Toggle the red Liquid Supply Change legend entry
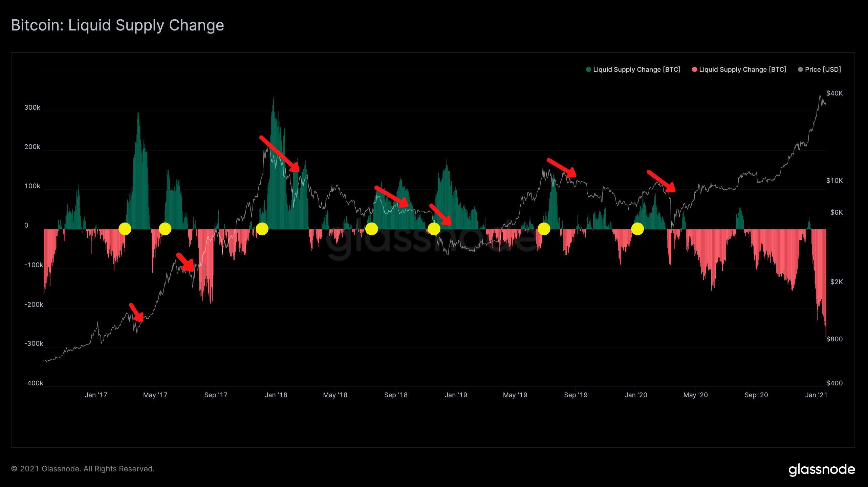The height and width of the screenshot is (487, 868). click(x=739, y=69)
